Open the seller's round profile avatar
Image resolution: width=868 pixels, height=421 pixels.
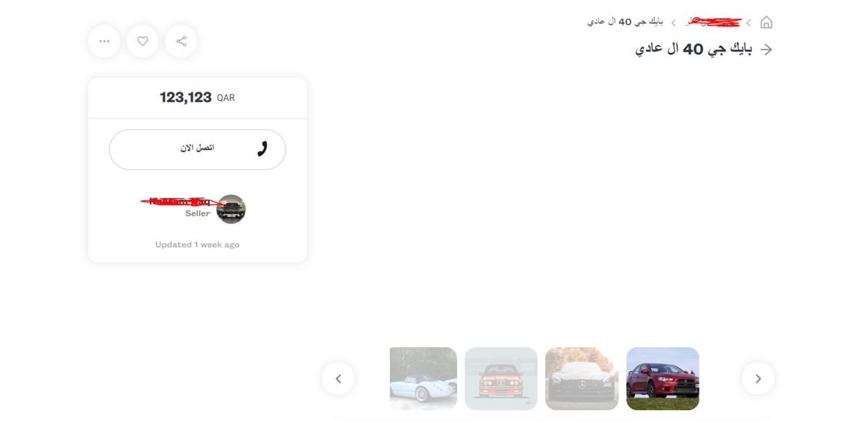231,209
